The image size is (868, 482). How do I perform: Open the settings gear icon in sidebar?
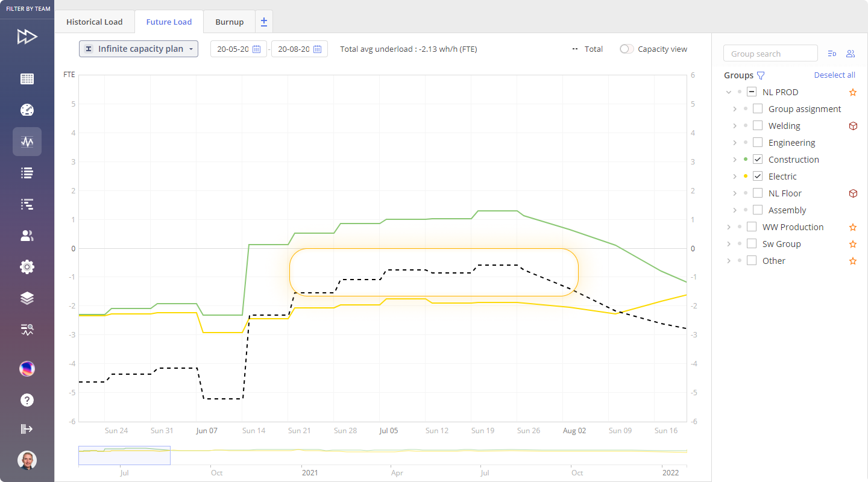27,267
